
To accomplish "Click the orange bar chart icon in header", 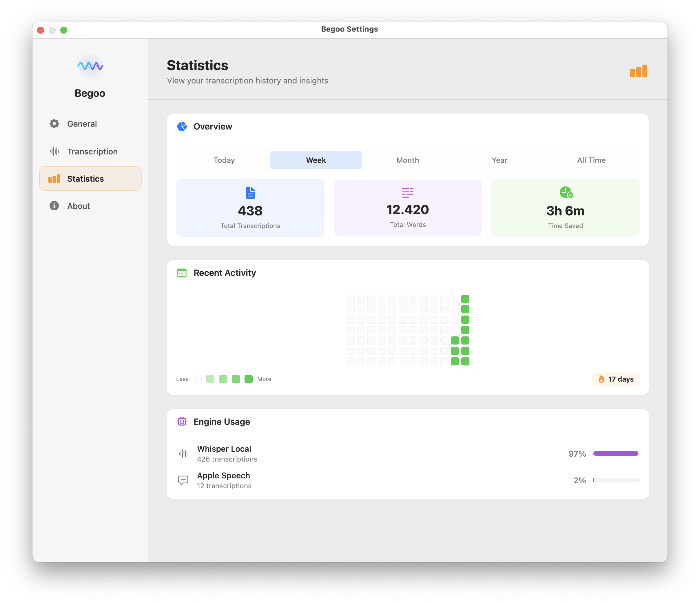I will (638, 71).
